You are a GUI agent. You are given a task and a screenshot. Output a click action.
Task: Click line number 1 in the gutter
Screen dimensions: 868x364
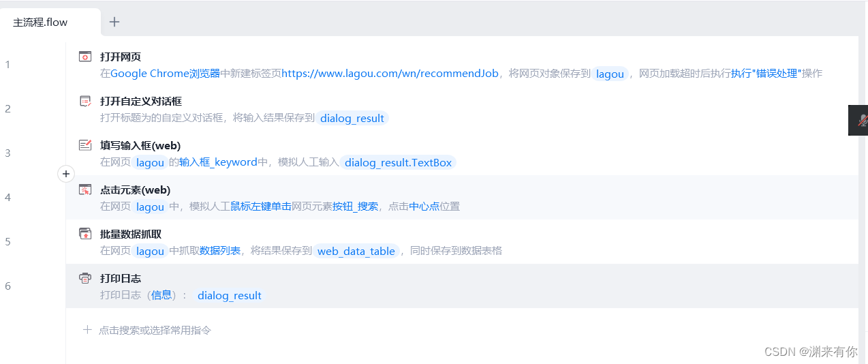tap(7, 65)
